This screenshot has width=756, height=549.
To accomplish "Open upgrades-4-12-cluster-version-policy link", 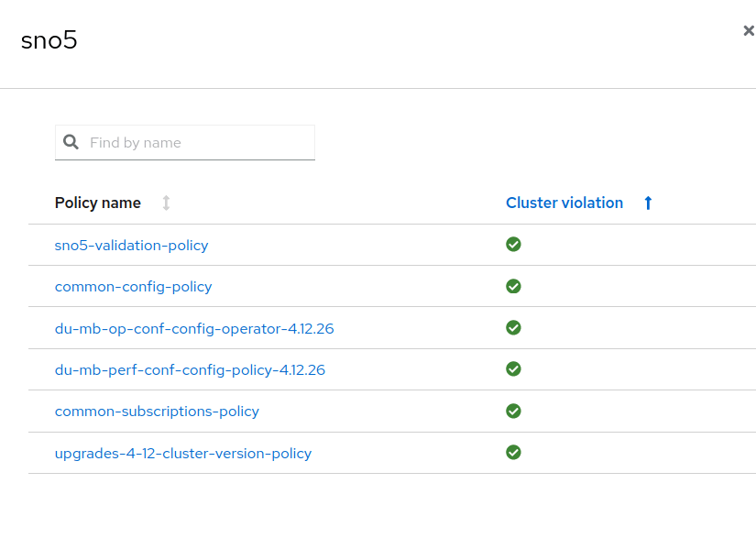I will click(x=183, y=453).
